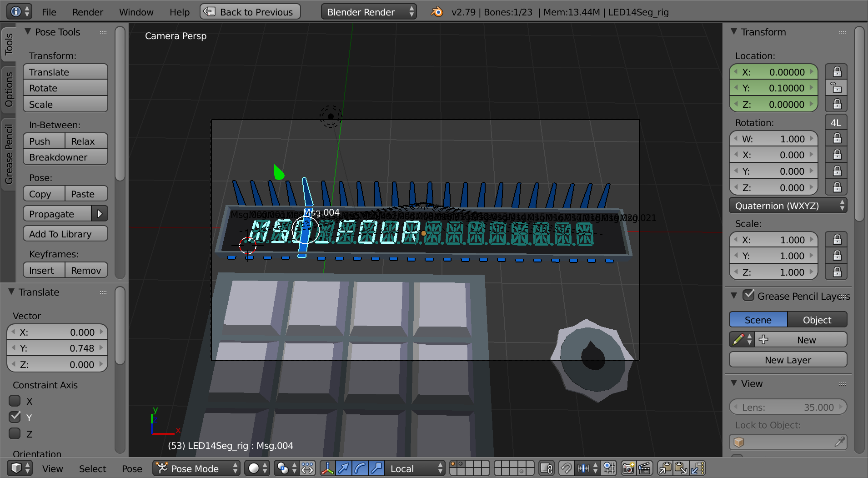Click the OpenGL render animation clapper icon
Screen dimensions: 868x478
point(645,468)
